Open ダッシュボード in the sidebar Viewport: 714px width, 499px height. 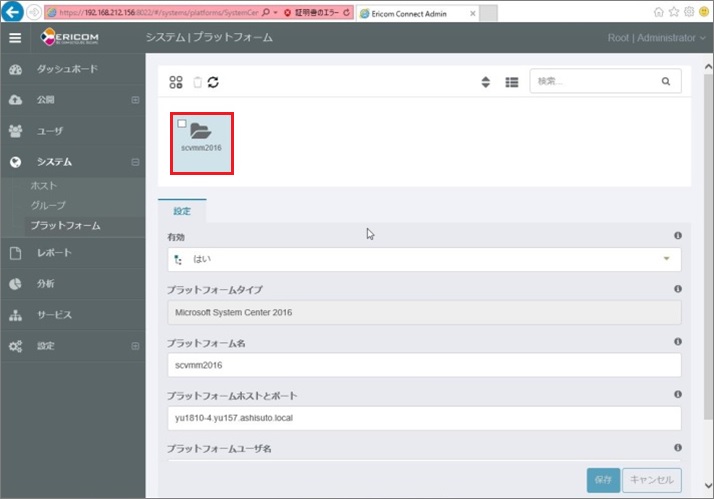click(x=68, y=69)
